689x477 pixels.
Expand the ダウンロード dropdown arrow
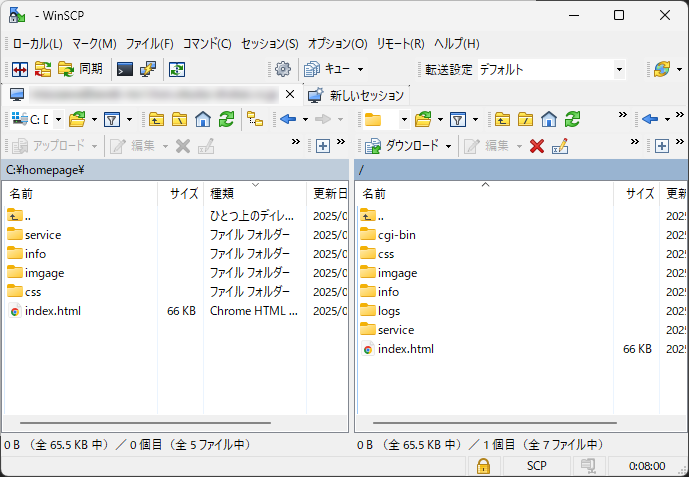pyautogui.click(x=449, y=145)
